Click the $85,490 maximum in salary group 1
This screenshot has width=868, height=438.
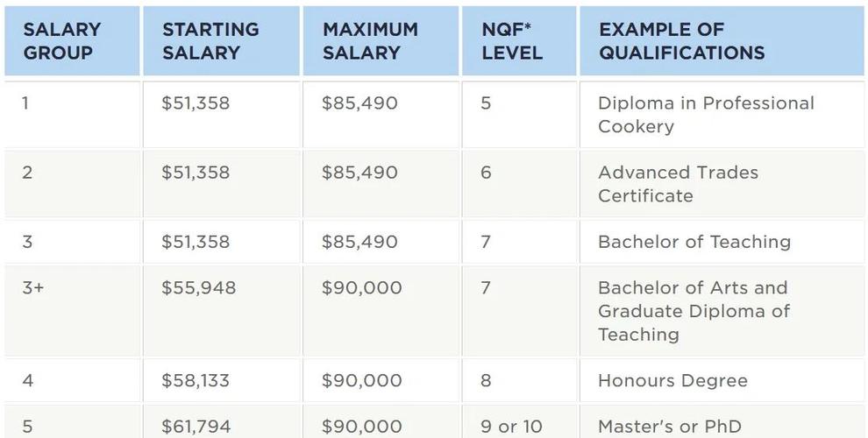coord(359,103)
